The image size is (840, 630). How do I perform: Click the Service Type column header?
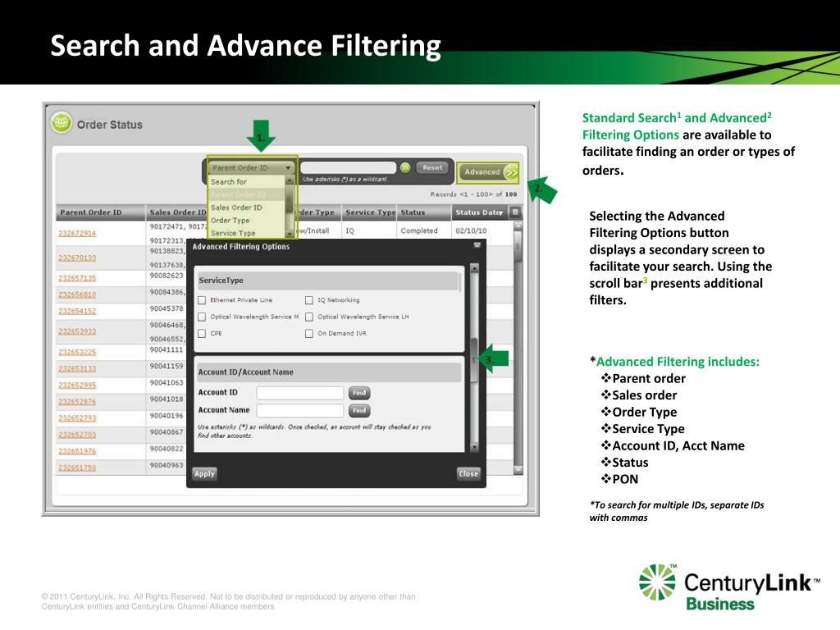pyautogui.click(x=370, y=212)
